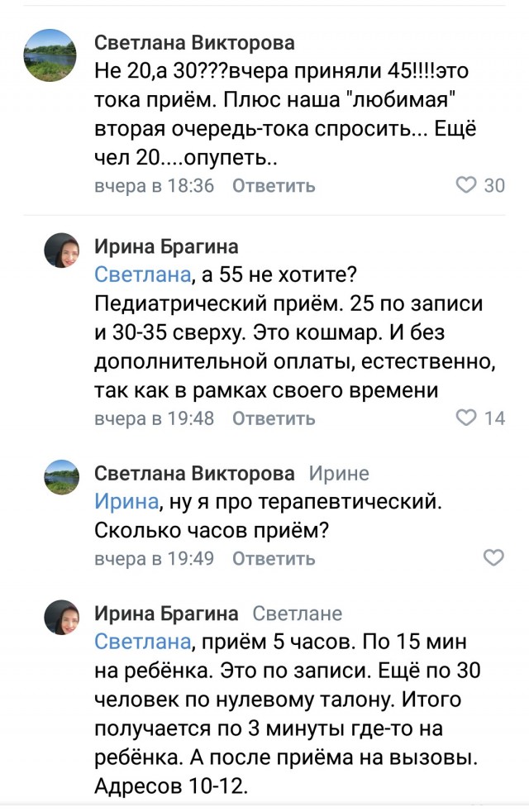Click the 'вчера в 19:48' timestamp
The height and width of the screenshot is (812, 529).
[155, 418]
